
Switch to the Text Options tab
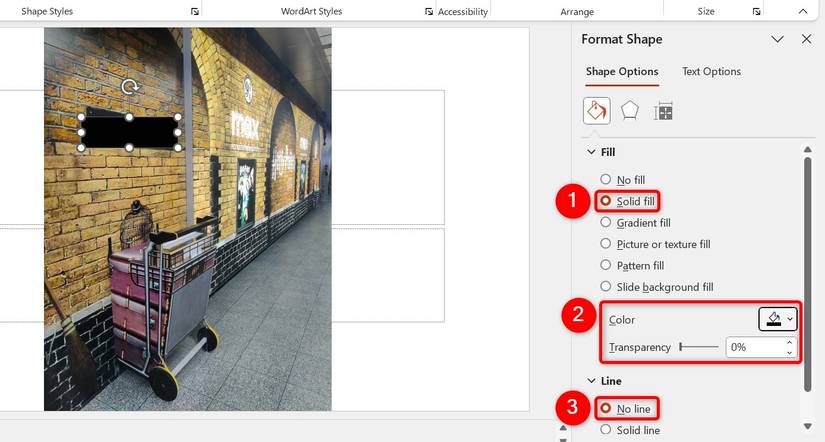click(x=711, y=72)
